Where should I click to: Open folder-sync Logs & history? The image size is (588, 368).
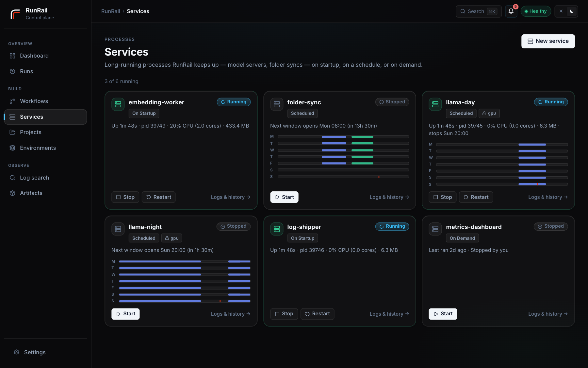pyautogui.click(x=389, y=197)
